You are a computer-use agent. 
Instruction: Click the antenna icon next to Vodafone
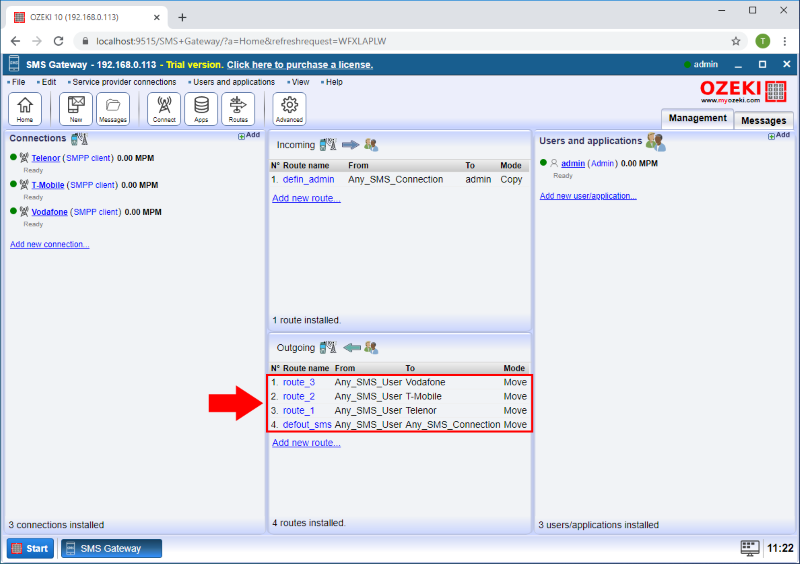coord(24,211)
